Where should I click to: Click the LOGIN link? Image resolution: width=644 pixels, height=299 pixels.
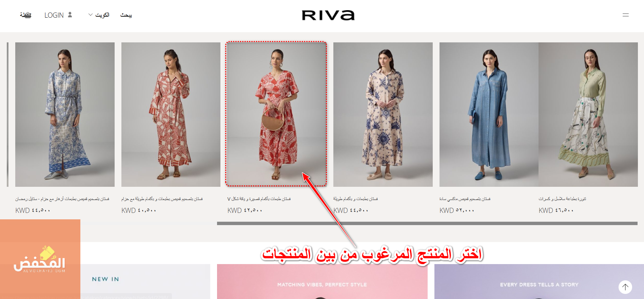54,15
